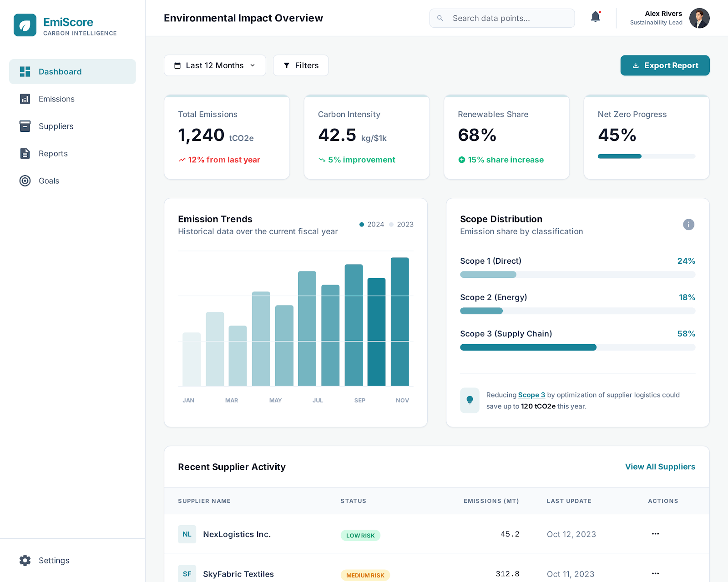Image resolution: width=728 pixels, height=582 pixels.
Task: Click the Reports document icon
Action: [25, 153]
